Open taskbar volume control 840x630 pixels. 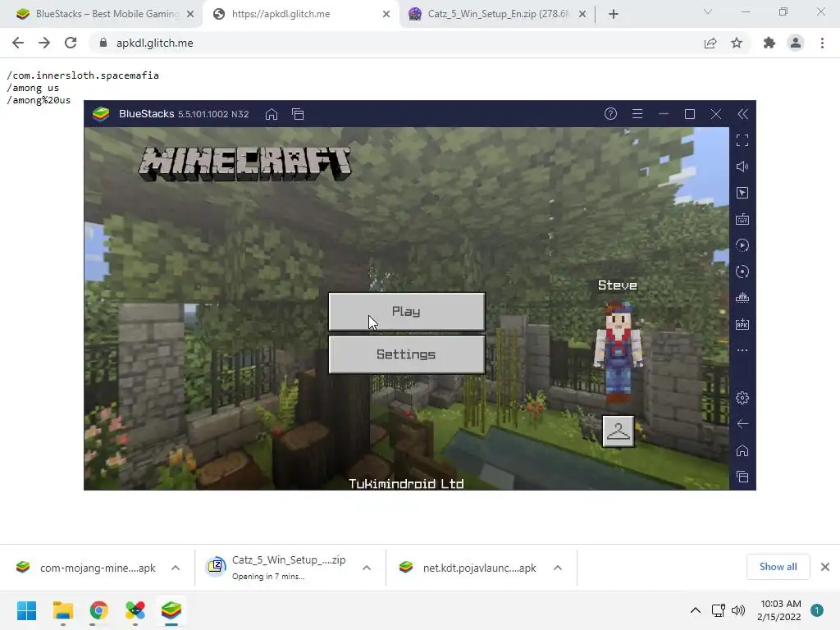[738, 610]
